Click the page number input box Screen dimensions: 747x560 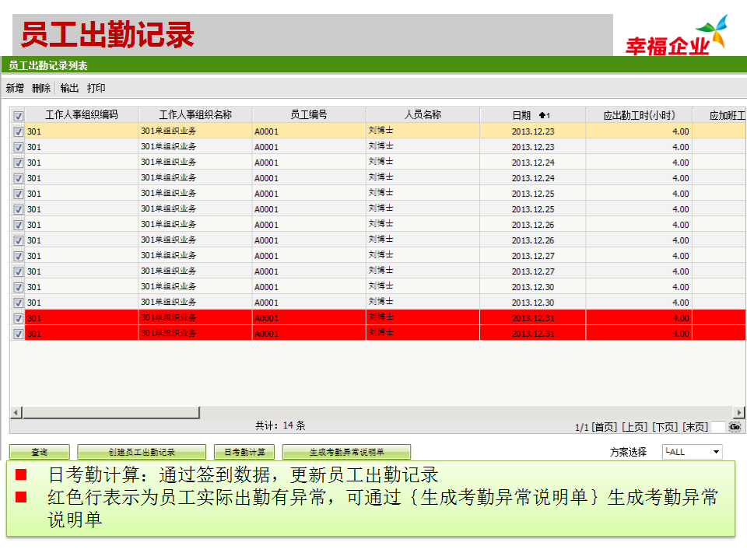pos(718,427)
